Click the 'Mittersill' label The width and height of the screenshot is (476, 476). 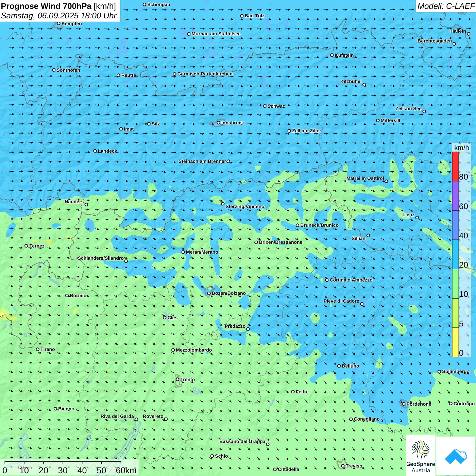[390, 120]
